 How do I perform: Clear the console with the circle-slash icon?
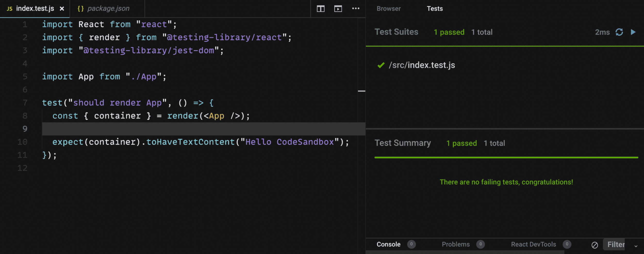tap(595, 245)
